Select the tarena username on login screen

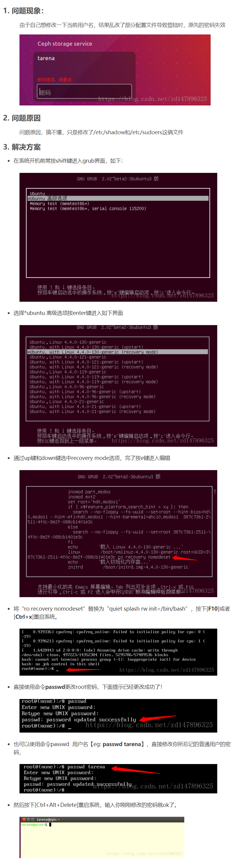click(46, 58)
